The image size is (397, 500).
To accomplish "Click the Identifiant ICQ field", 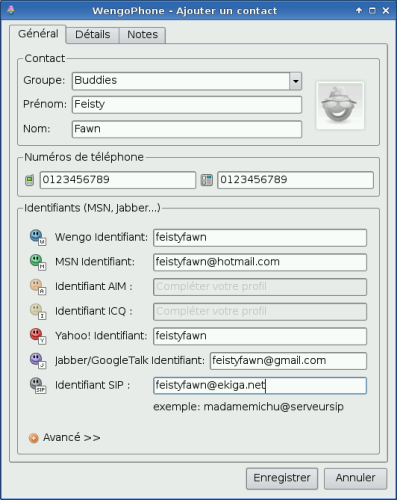I will coord(260,312).
